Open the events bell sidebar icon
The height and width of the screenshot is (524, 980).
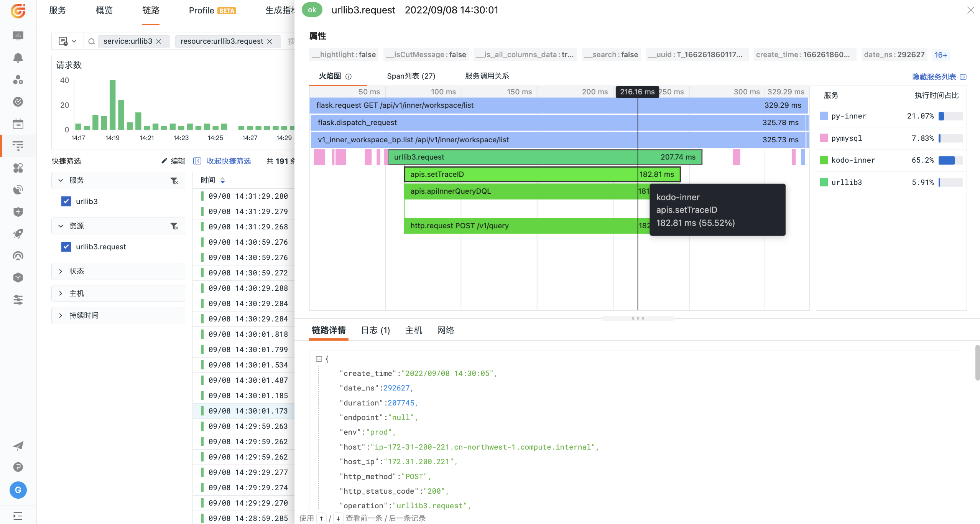[x=18, y=58]
